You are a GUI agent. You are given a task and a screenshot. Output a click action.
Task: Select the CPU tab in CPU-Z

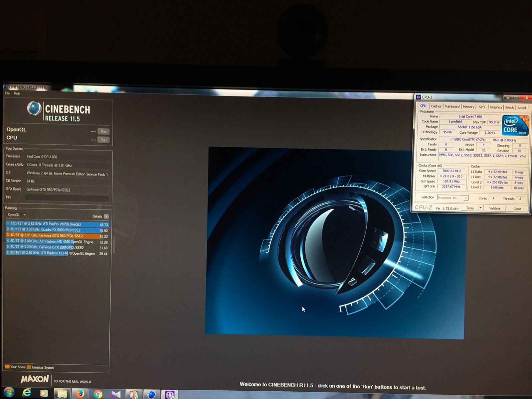(423, 106)
